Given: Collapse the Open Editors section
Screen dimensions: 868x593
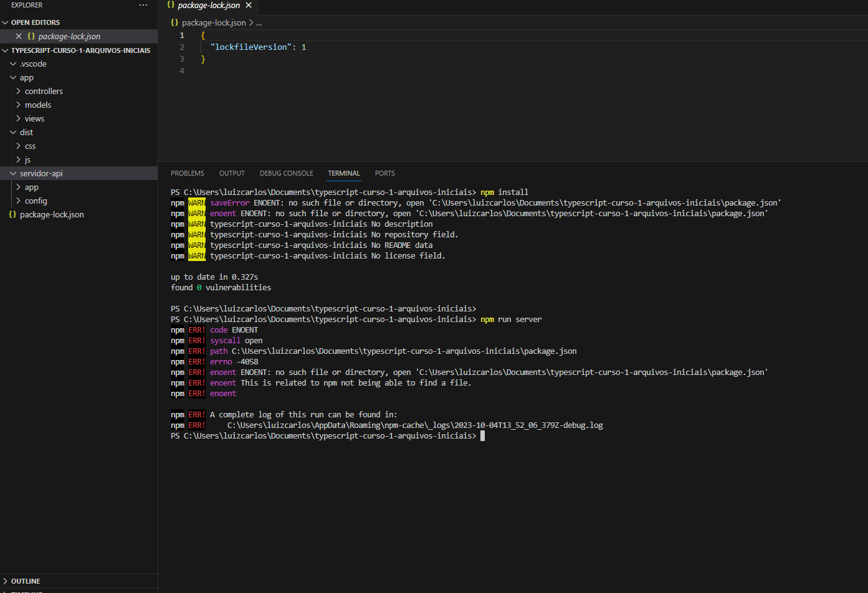Looking at the screenshot, I should pos(6,22).
